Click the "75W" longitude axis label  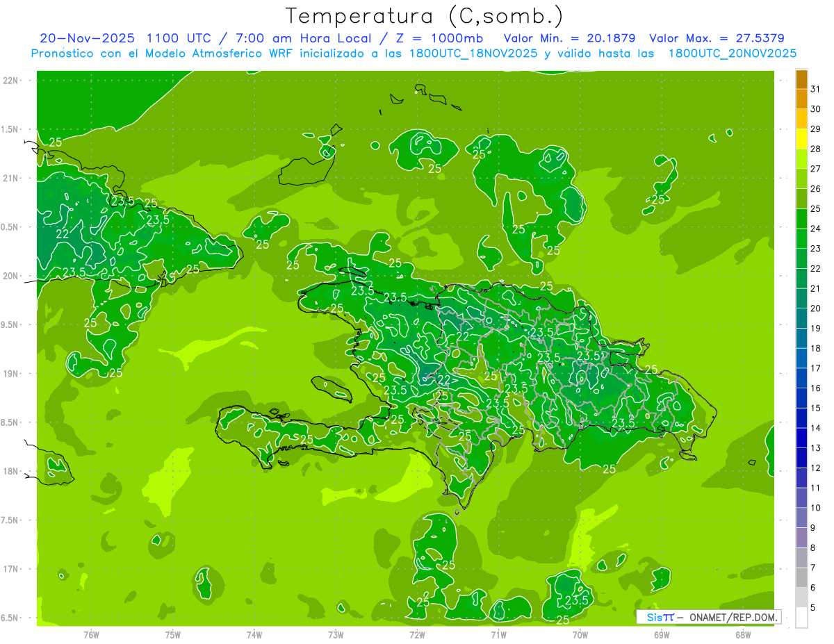pos(172,634)
